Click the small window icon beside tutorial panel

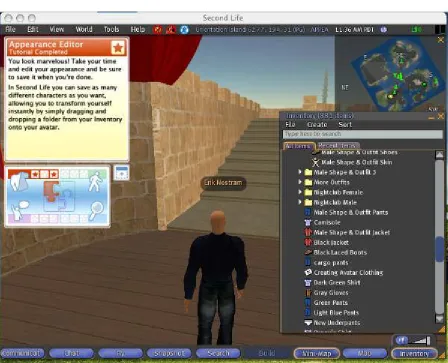(x=121, y=173)
